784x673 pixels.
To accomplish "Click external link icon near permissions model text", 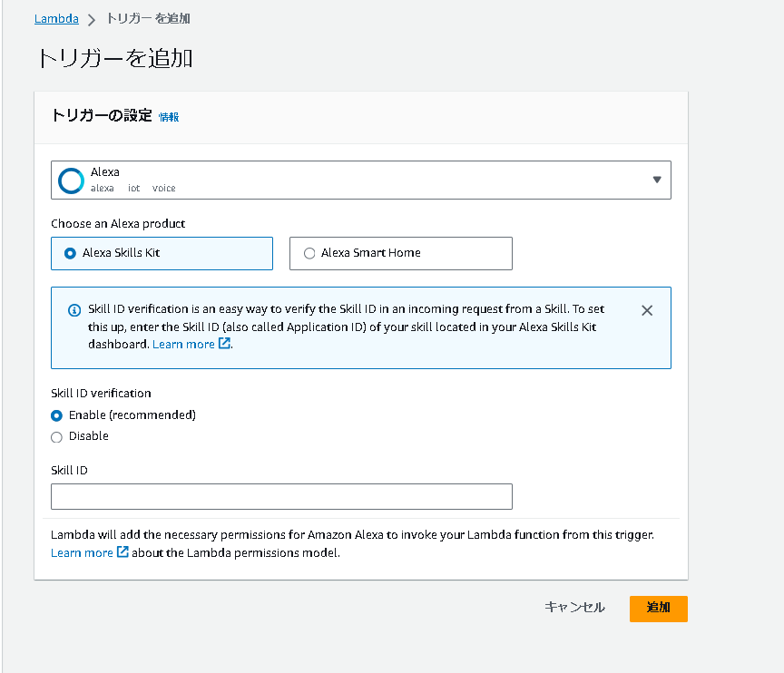I will coord(122,551).
